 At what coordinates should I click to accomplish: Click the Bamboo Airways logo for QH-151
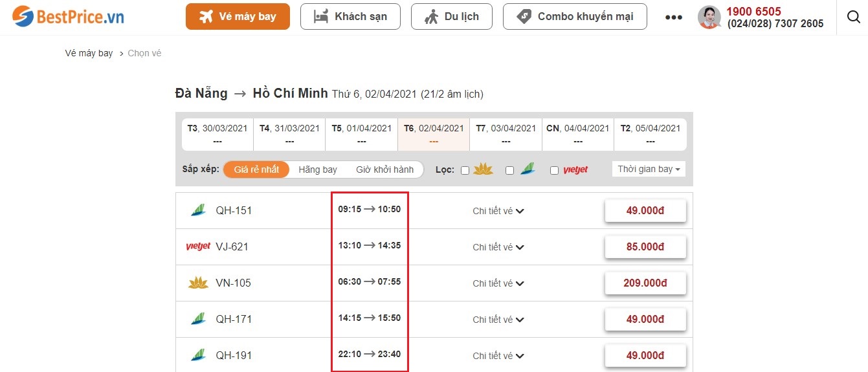[197, 210]
